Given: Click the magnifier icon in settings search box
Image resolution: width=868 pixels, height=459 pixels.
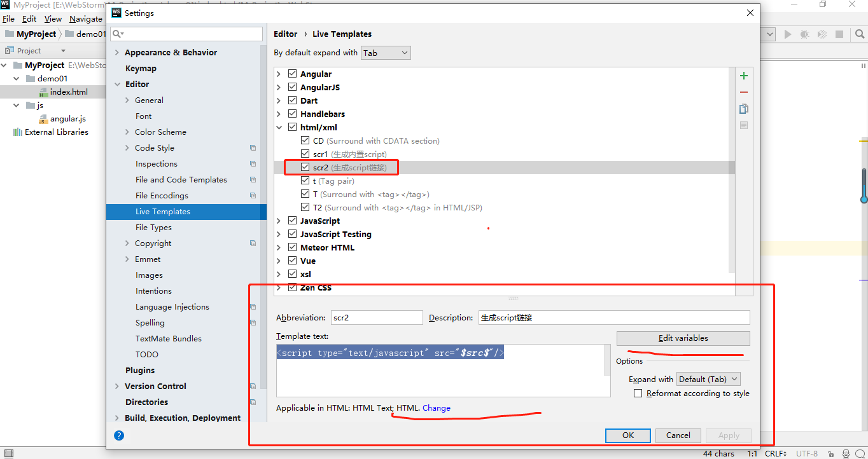Looking at the screenshot, I should [x=118, y=34].
